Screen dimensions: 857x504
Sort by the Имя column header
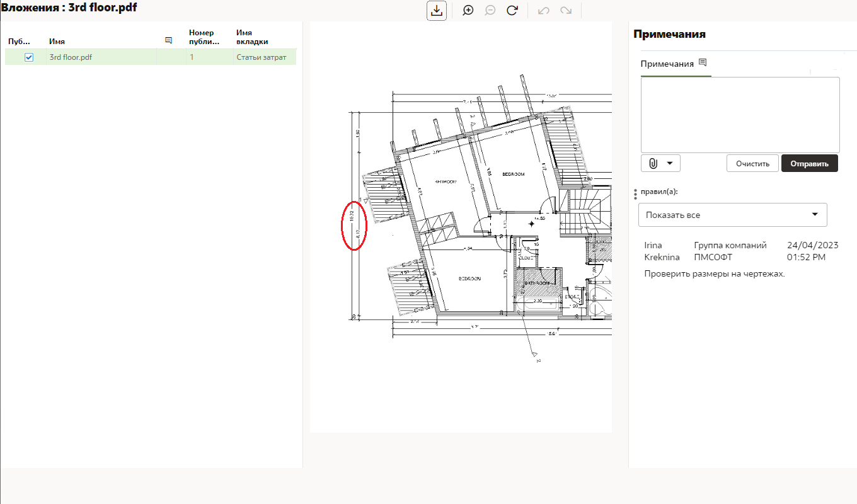[57, 42]
